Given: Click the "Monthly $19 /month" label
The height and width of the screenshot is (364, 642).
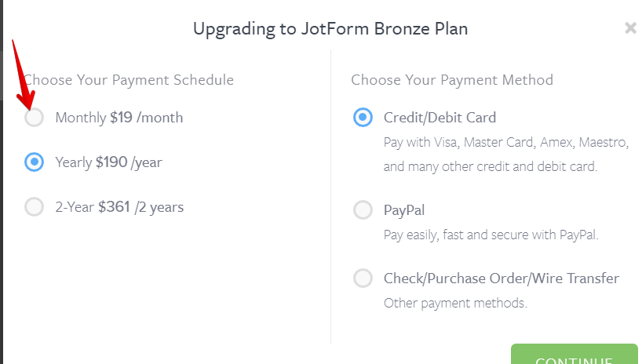Looking at the screenshot, I should [x=119, y=118].
